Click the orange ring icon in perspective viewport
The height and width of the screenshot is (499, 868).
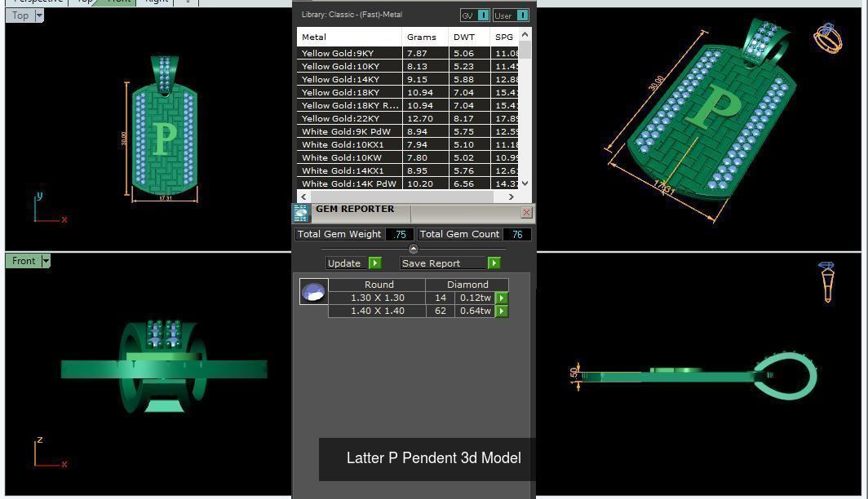pyautogui.click(x=827, y=38)
